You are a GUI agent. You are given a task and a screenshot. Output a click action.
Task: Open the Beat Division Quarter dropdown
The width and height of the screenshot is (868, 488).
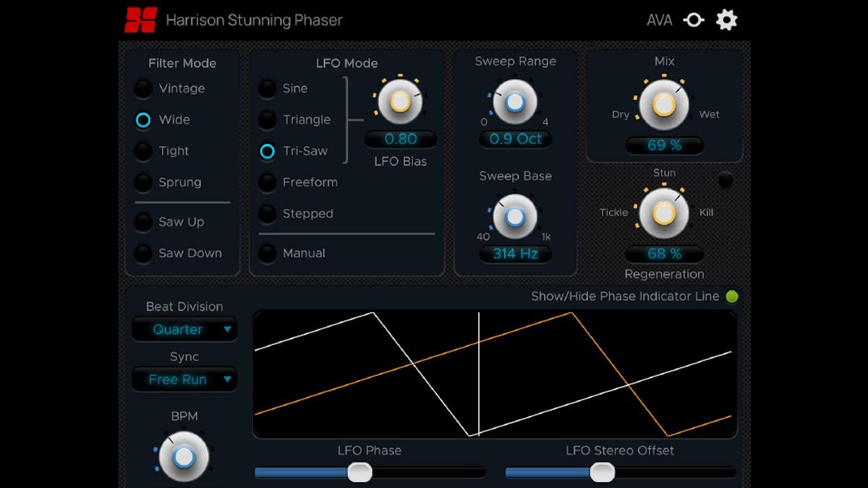coord(184,330)
